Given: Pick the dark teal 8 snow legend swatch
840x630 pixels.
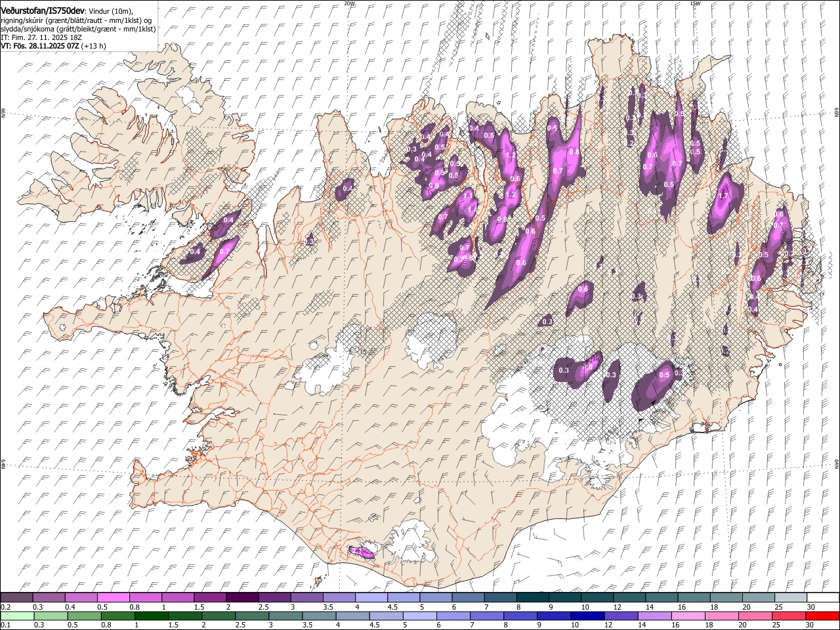Looking at the screenshot, I should tap(532, 597).
